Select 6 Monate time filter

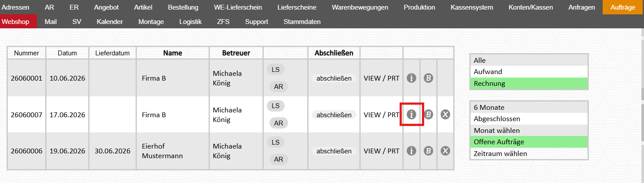[x=529, y=107]
